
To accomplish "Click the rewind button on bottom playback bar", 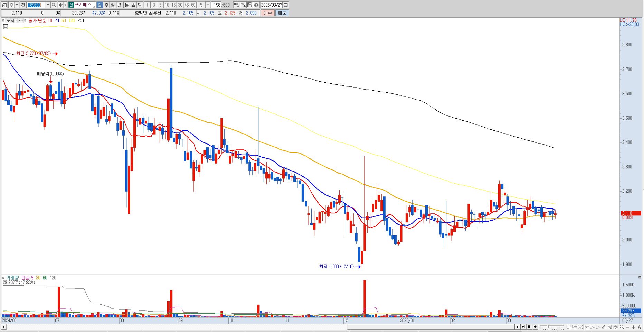I will tap(523, 327).
